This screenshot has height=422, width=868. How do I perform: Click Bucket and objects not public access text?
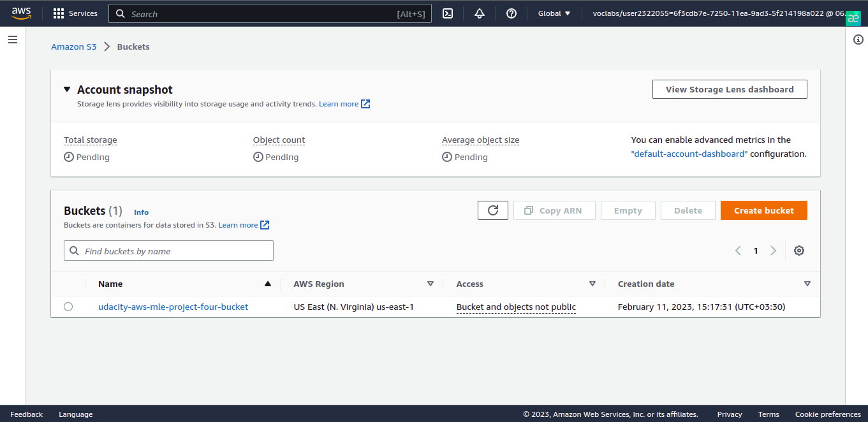(x=516, y=307)
